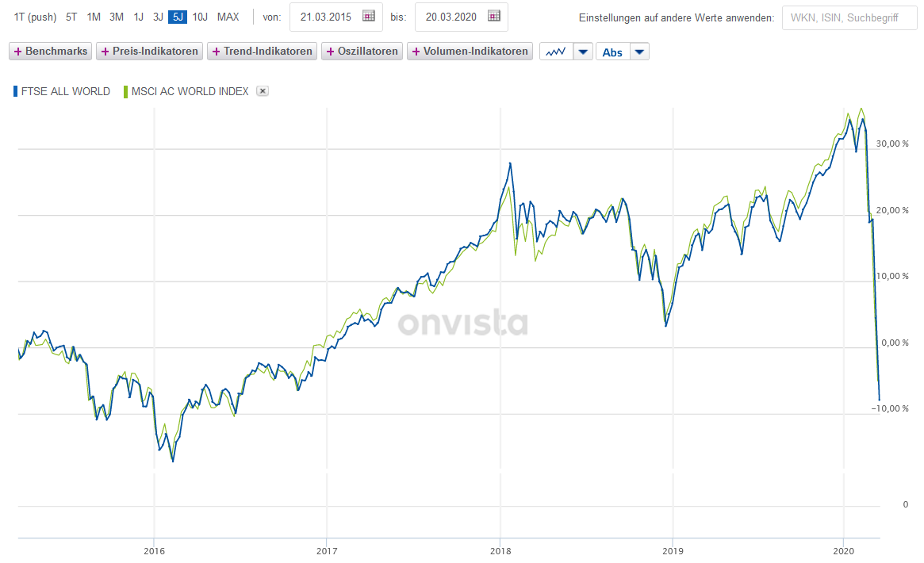924x563 pixels.
Task: Click the green MSCI legend color marker
Action: point(125,91)
